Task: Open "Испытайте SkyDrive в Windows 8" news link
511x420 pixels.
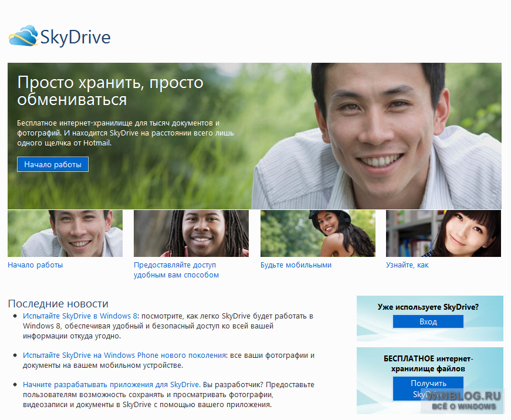Action: [x=80, y=316]
